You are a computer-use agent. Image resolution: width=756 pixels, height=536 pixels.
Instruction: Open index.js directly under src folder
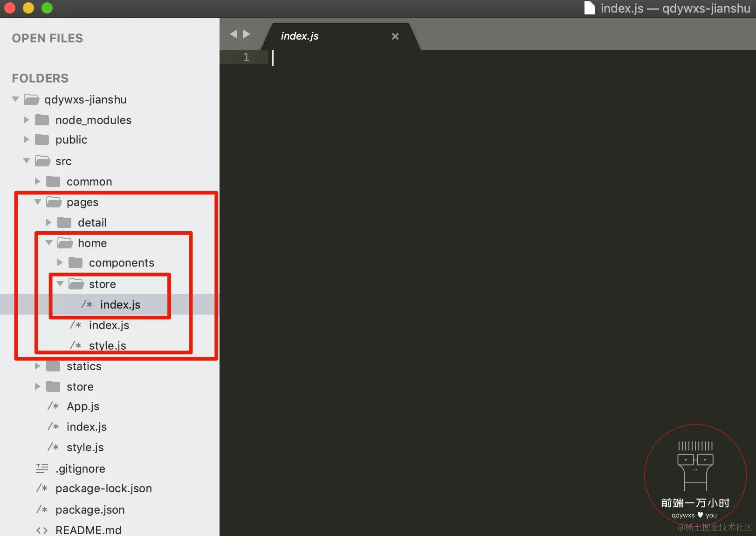(x=87, y=426)
